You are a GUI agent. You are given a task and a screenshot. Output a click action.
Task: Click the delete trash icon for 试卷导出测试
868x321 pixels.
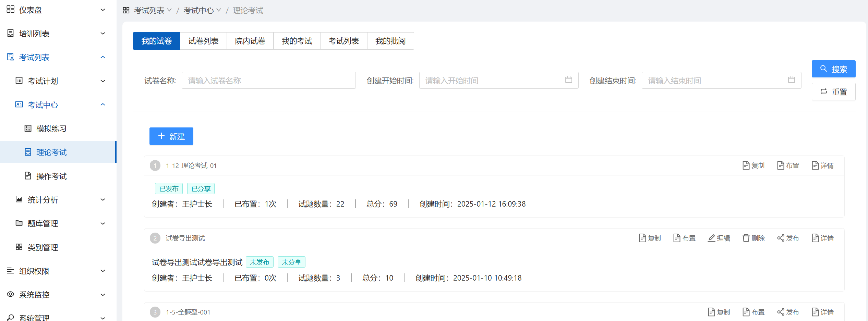pos(746,238)
